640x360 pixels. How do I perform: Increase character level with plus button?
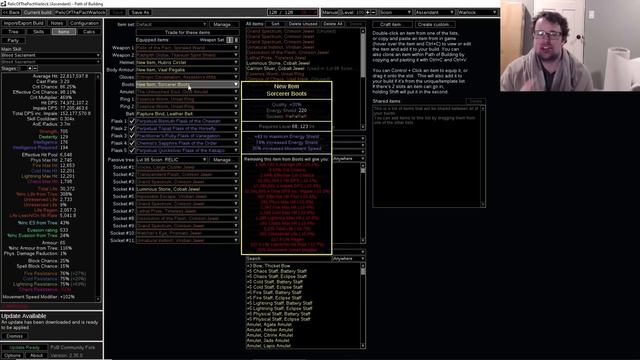pos(368,12)
